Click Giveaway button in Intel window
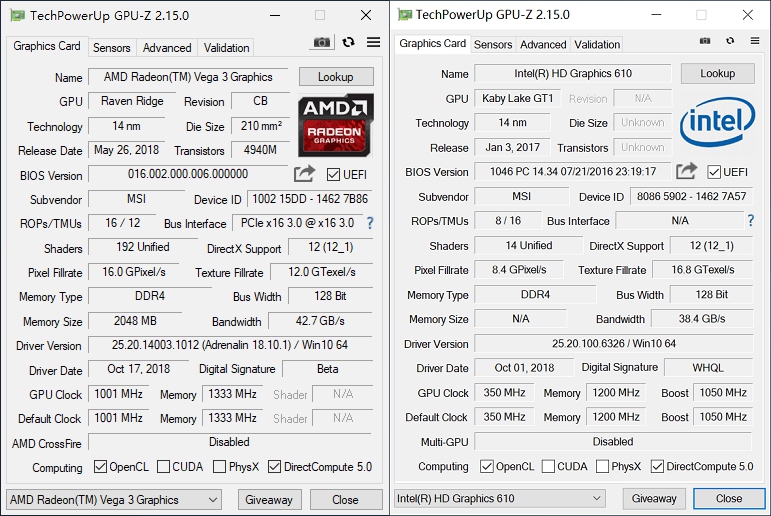771x516 pixels. point(654,498)
